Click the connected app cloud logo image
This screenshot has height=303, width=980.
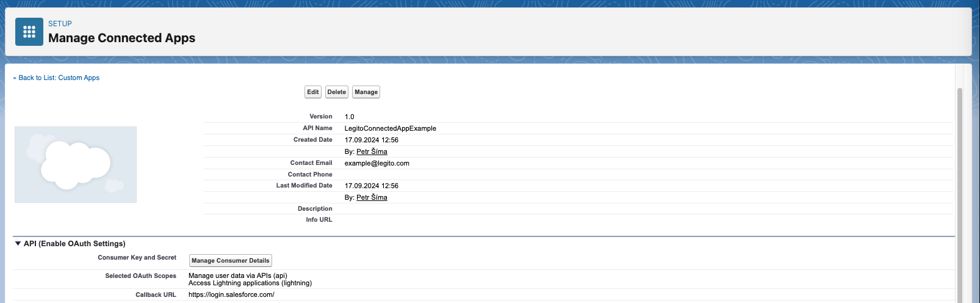(x=76, y=164)
